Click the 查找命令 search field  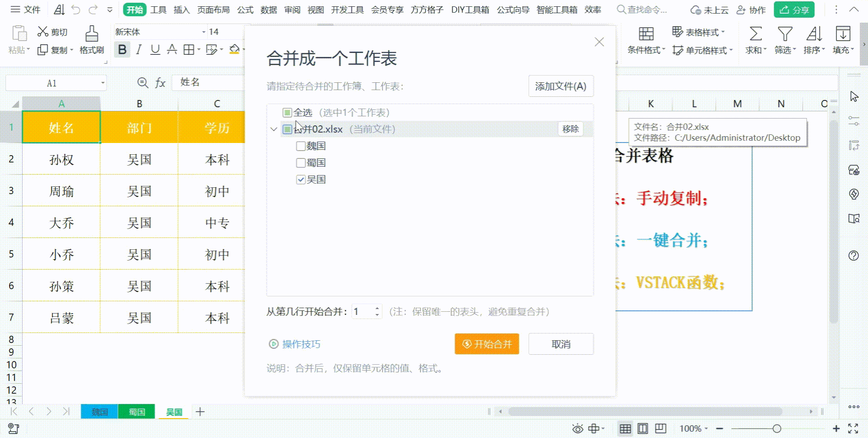(x=643, y=10)
